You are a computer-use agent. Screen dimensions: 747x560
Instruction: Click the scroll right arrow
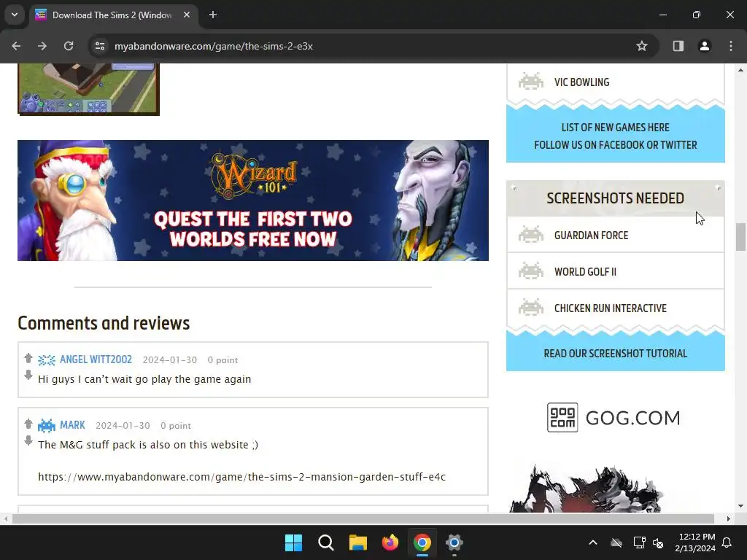[729, 518]
